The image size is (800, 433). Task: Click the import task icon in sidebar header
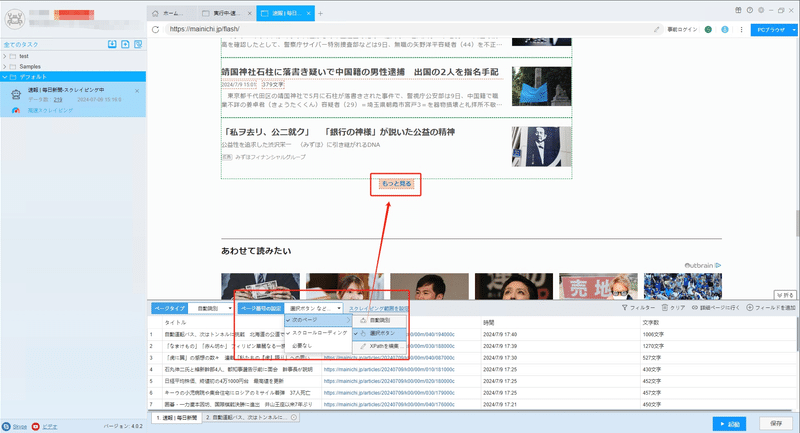pos(112,44)
